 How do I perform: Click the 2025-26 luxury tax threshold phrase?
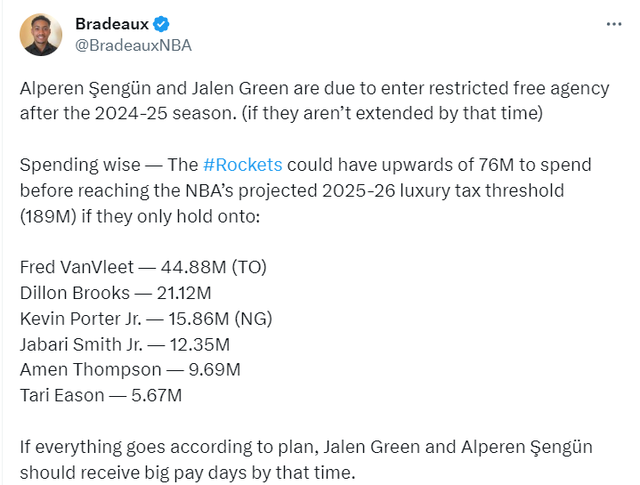443,191
